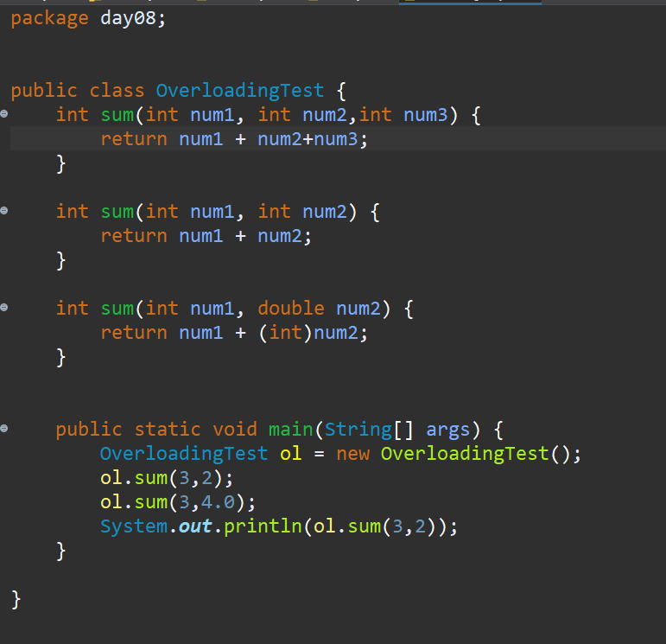Click the italic 'out' field
This screenshot has height=644, width=666.
[195, 527]
